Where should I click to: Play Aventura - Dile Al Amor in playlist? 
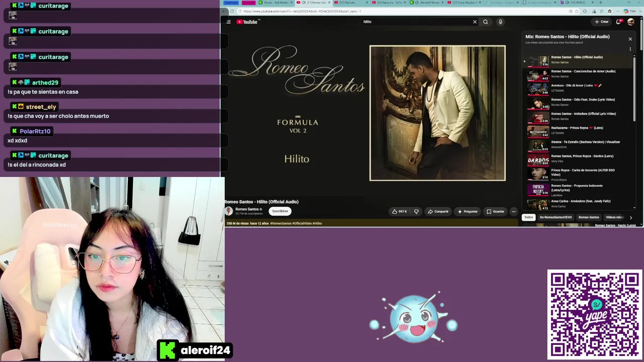coord(578,89)
